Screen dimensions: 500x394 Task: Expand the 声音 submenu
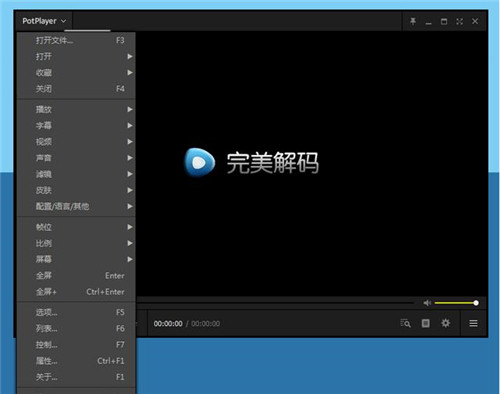point(76,158)
